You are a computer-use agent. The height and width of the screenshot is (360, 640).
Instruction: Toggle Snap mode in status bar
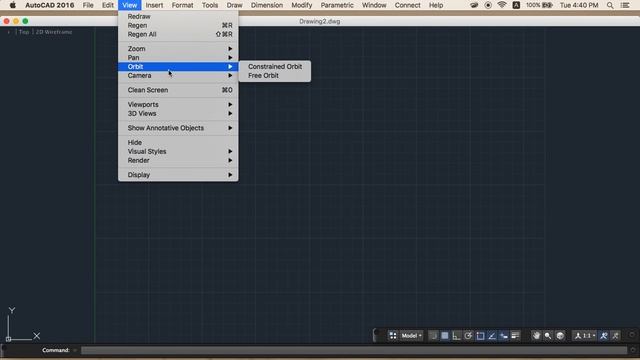click(433, 336)
